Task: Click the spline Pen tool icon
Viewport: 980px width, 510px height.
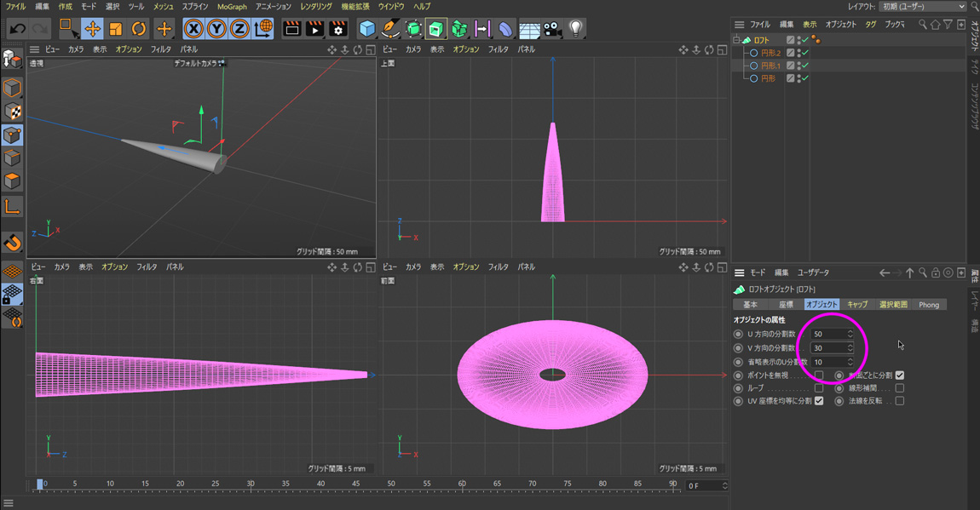Action: click(390, 29)
